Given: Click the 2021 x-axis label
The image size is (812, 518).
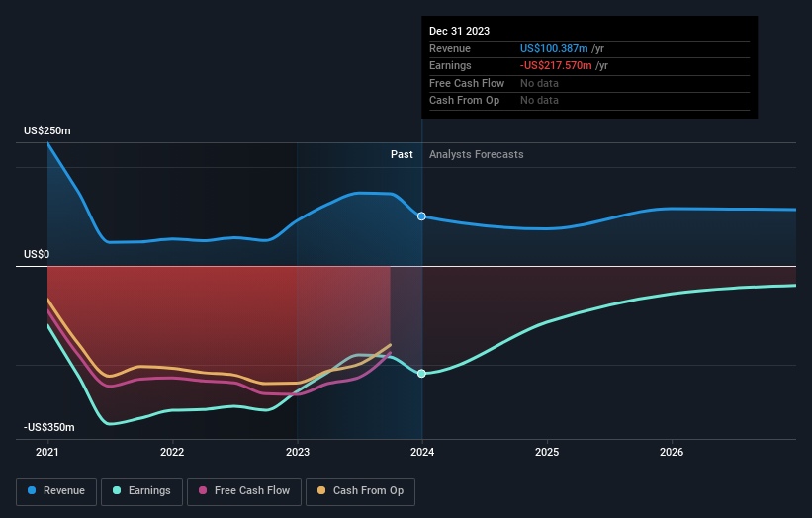Looking at the screenshot, I should 47,452.
